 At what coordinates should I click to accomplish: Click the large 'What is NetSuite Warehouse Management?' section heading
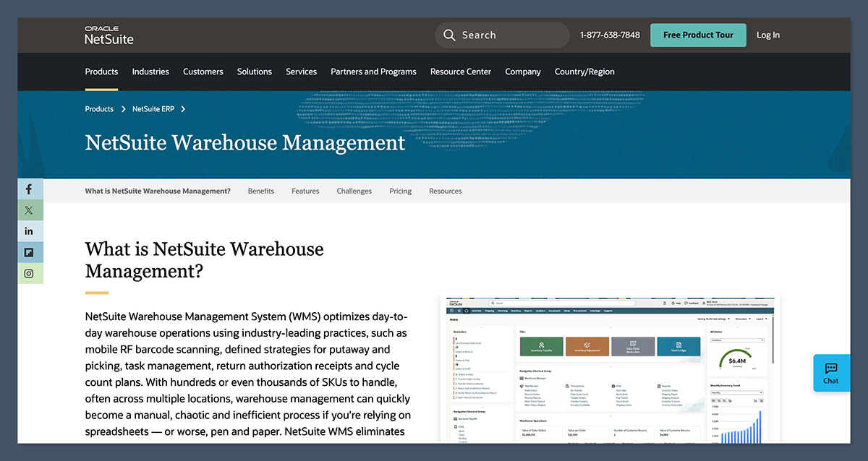pyautogui.click(x=205, y=260)
